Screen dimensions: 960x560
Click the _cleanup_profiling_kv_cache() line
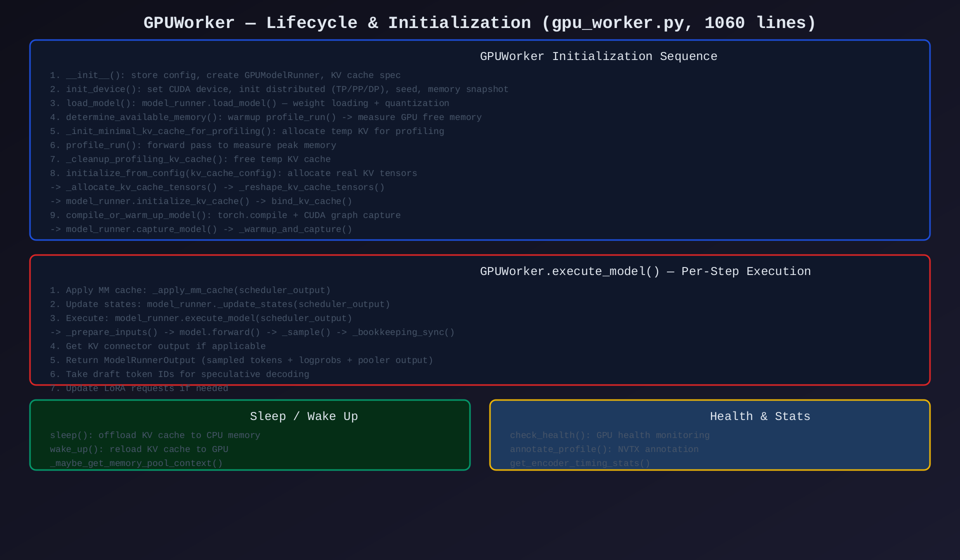[190, 159]
